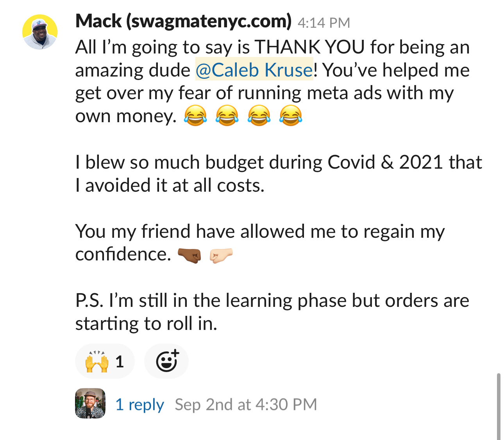The width and height of the screenshot is (504, 440).
Task: Click the add reaction smiley icon
Action: click(167, 361)
